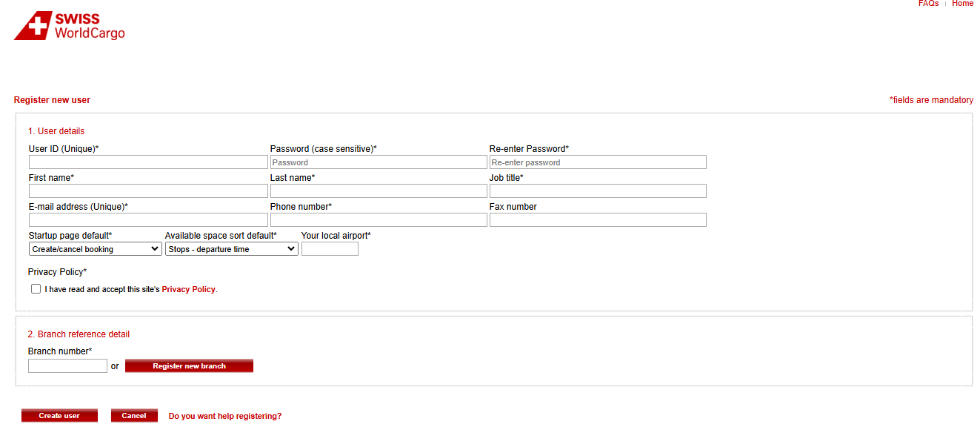Click the Job title field
The width and height of the screenshot is (980, 427).
click(598, 191)
